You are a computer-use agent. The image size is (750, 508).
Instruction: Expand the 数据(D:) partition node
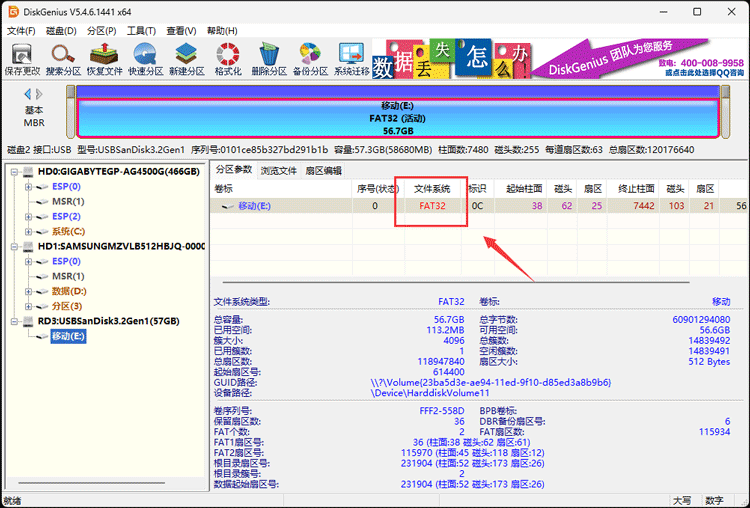click(29, 291)
